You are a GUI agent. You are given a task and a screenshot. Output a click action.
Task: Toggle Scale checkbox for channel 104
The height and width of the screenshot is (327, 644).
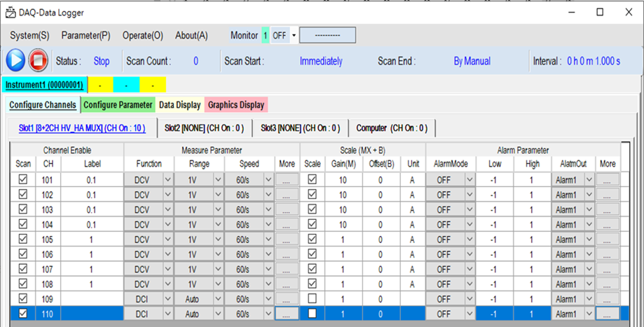click(x=312, y=224)
